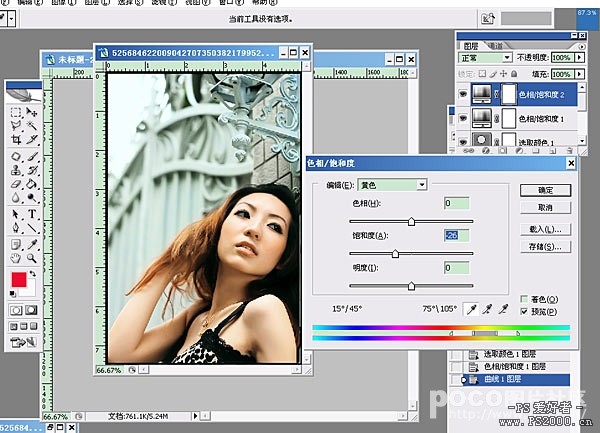The image size is (600, 433).
Task: Select the Path Selection tool
Action: point(16,214)
